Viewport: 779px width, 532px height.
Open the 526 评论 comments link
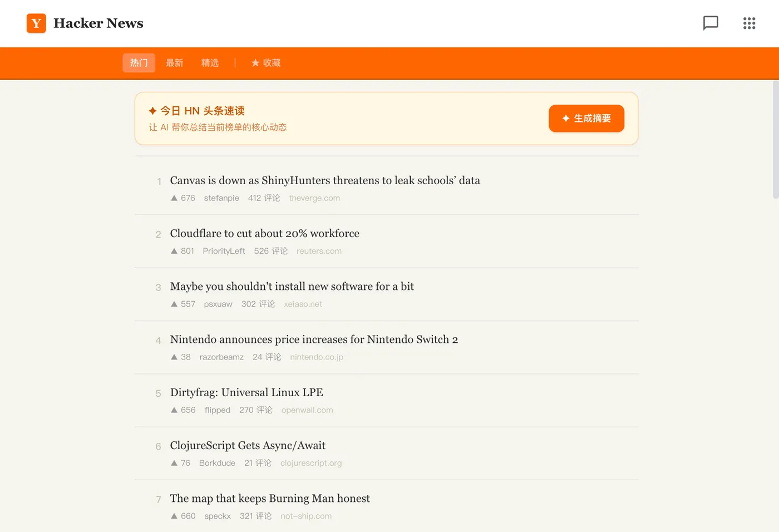pyautogui.click(x=271, y=251)
